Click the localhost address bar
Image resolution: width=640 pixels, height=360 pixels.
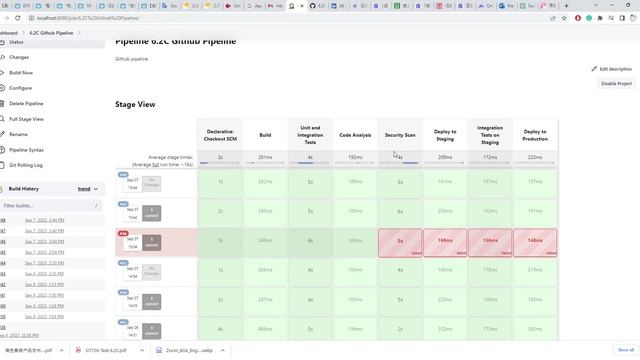pos(286,18)
